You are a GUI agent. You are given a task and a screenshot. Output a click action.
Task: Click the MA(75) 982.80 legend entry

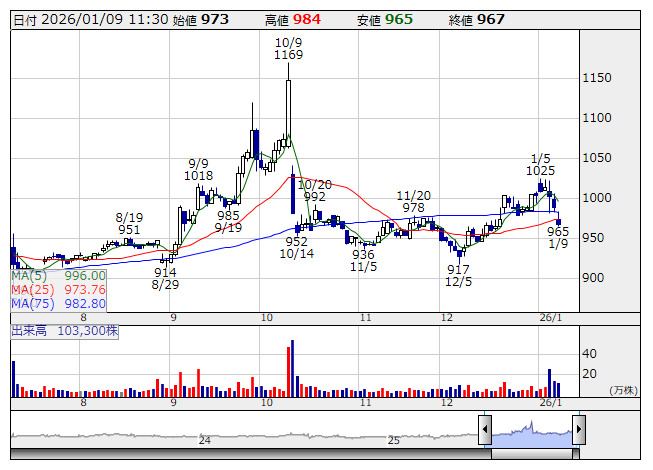(58, 304)
